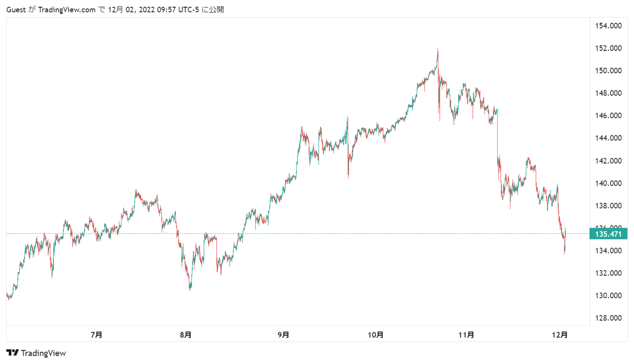Select the 8月 label on time axis
Viewport: 634px width, 364px height.
186,334
